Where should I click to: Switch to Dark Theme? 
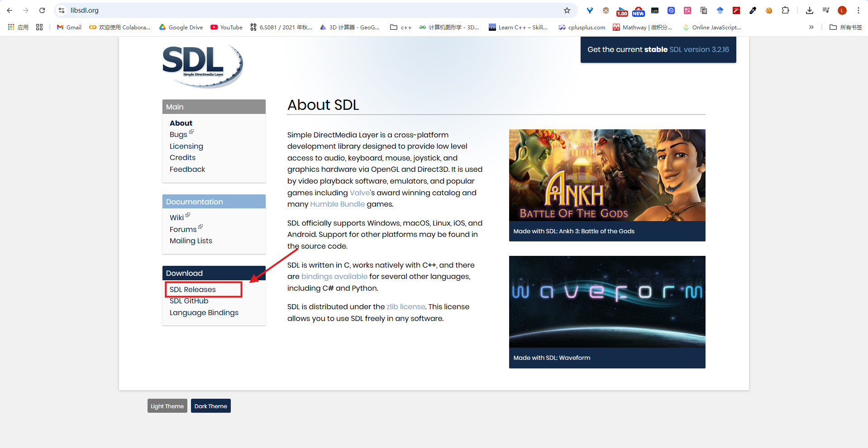point(210,406)
